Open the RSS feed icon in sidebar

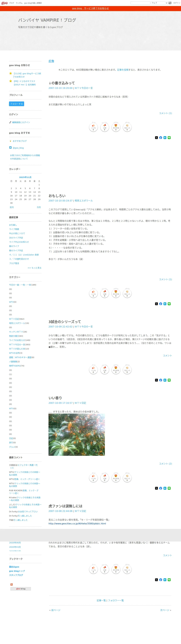click(x=12, y=585)
